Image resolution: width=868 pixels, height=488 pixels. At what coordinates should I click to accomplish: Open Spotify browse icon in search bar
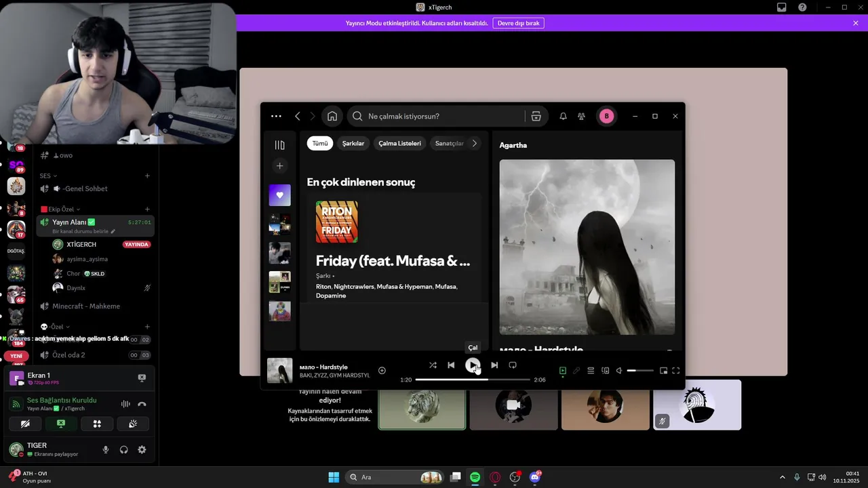536,116
